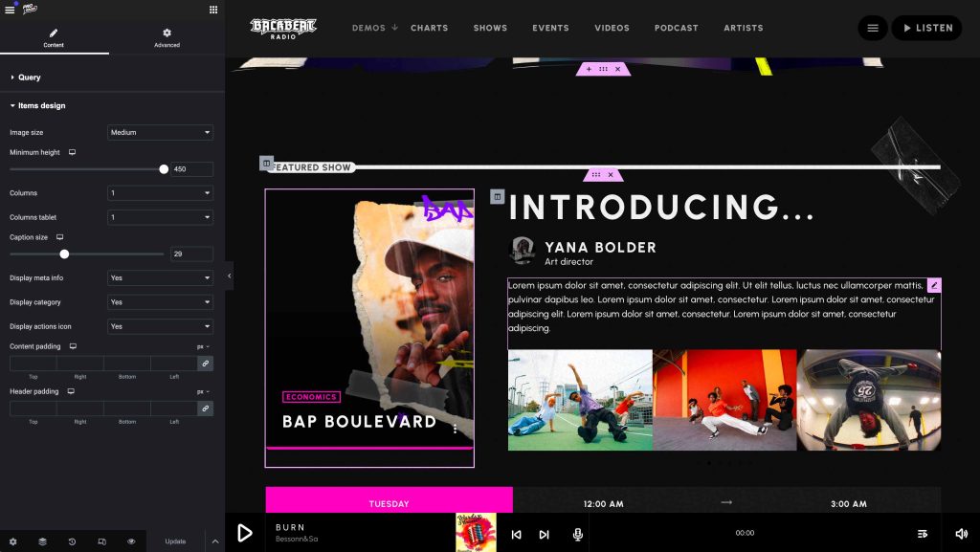Open the widgets grid panel
Image resolution: width=980 pixels, height=552 pixels.
point(212,10)
